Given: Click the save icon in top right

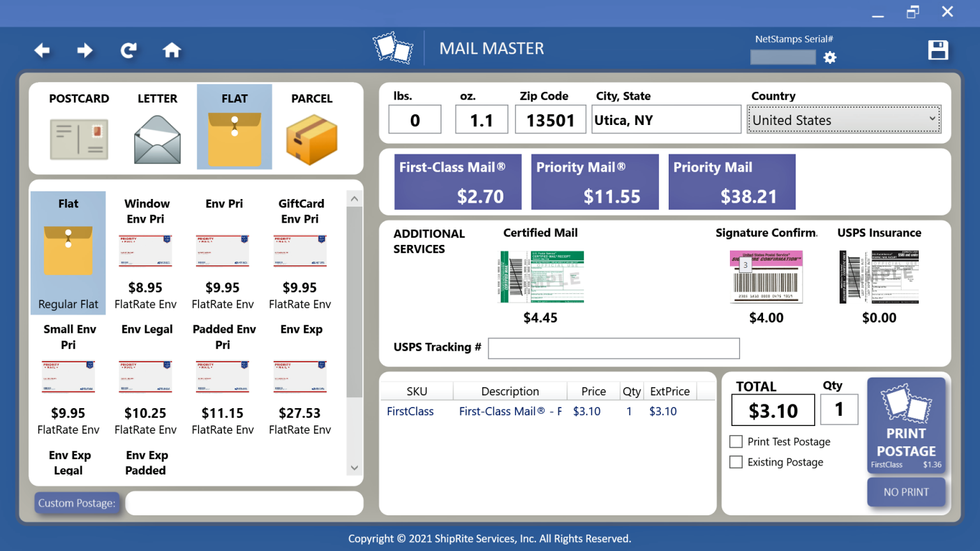Looking at the screenshot, I should tap(938, 50).
